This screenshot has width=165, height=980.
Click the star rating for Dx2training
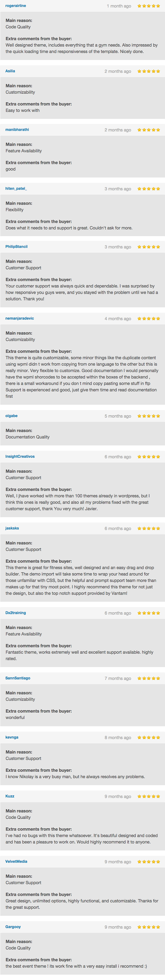click(x=149, y=613)
